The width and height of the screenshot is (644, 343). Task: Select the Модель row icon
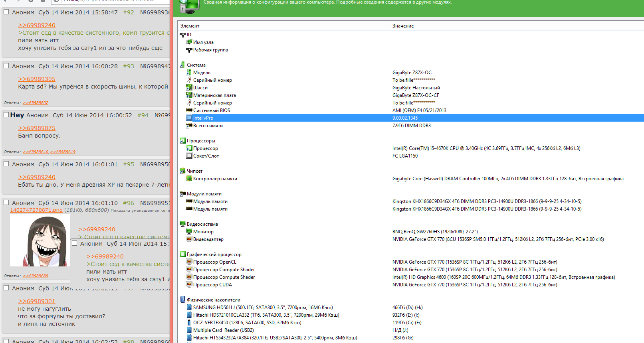(189, 73)
